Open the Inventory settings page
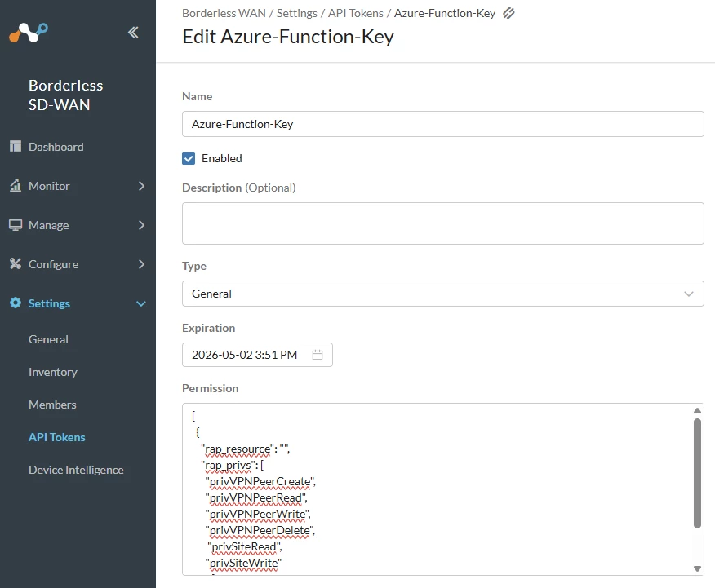715x588 pixels. (53, 372)
